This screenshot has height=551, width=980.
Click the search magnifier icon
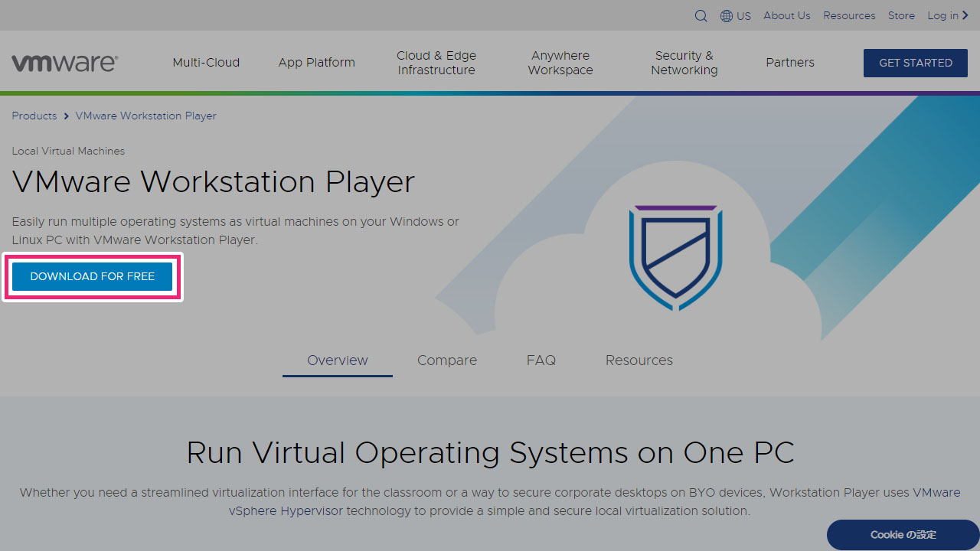tap(701, 16)
